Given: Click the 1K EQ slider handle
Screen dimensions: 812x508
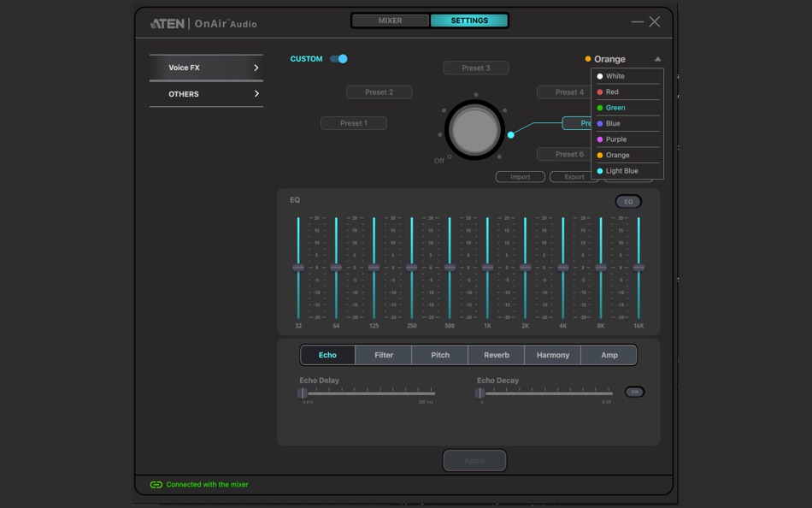Looking at the screenshot, I should (487, 268).
